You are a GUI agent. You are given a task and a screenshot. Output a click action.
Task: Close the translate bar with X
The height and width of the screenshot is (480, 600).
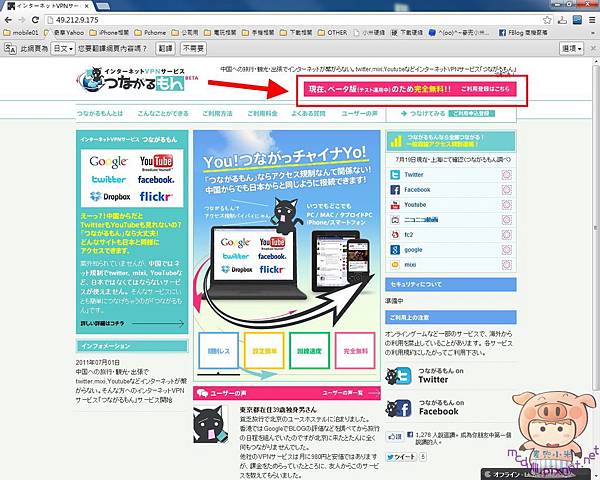(593, 49)
